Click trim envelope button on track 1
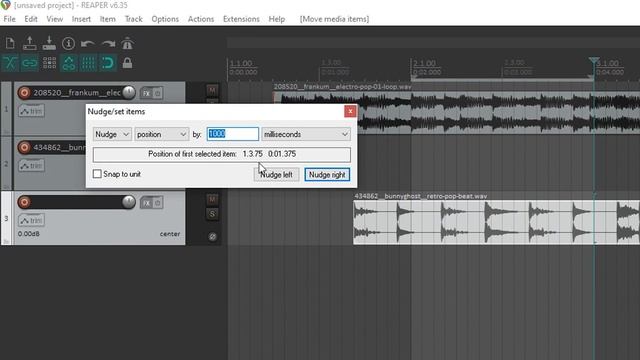 click(31, 111)
